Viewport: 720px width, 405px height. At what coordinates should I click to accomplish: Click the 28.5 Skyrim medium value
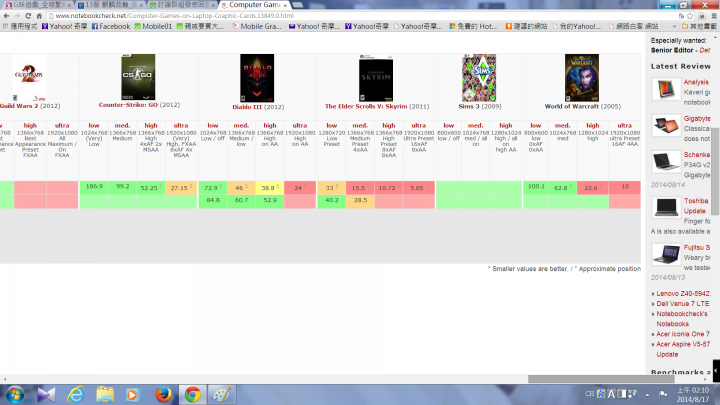(x=360, y=200)
